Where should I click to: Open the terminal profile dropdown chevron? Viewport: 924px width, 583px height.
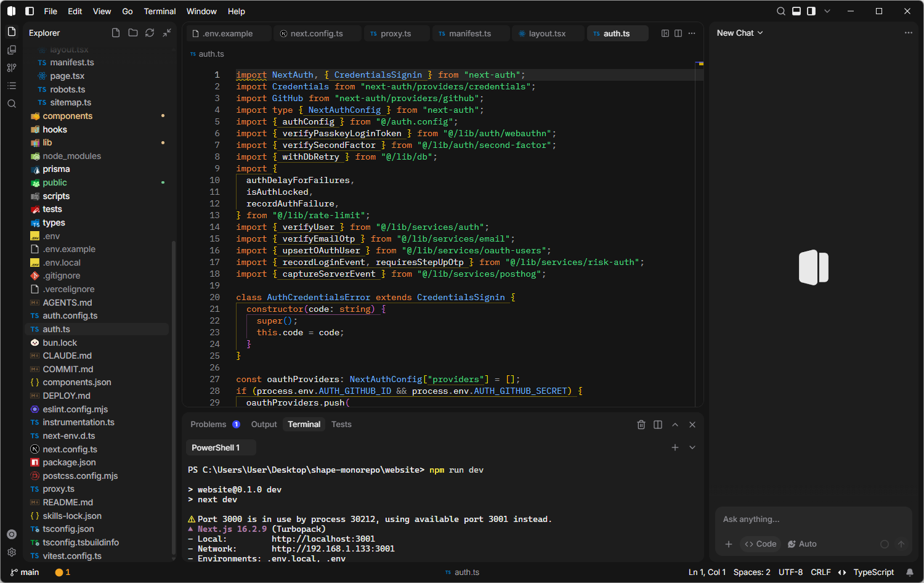tap(692, 447)
